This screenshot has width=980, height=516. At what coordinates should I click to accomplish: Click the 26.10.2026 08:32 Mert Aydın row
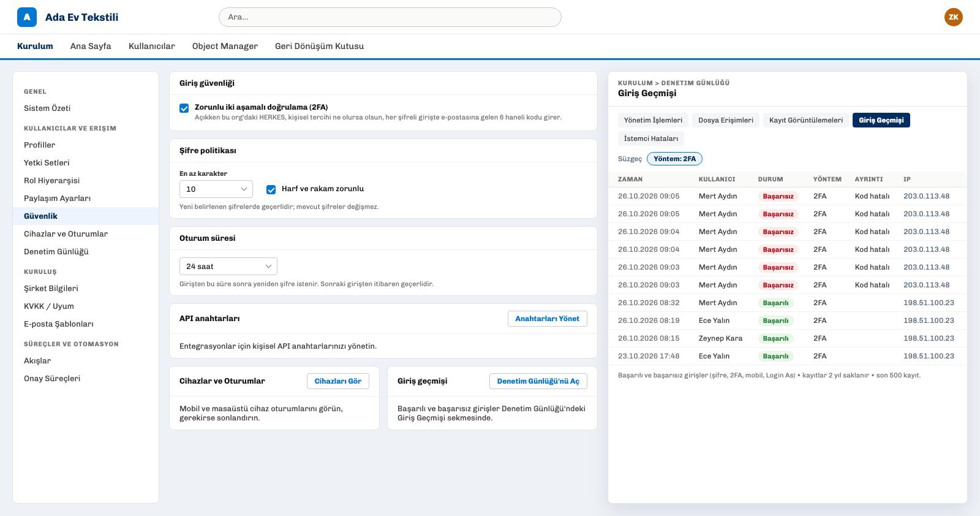788,303
